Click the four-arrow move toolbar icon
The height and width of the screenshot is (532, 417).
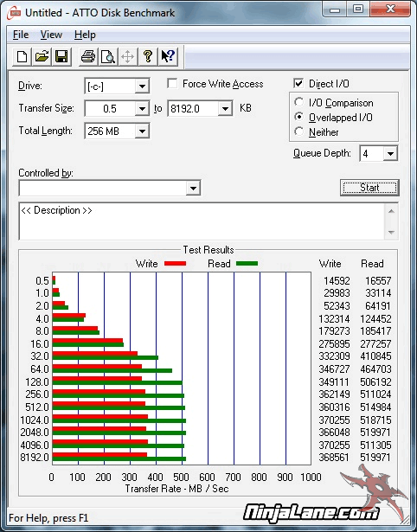click(x=127, y=56)
